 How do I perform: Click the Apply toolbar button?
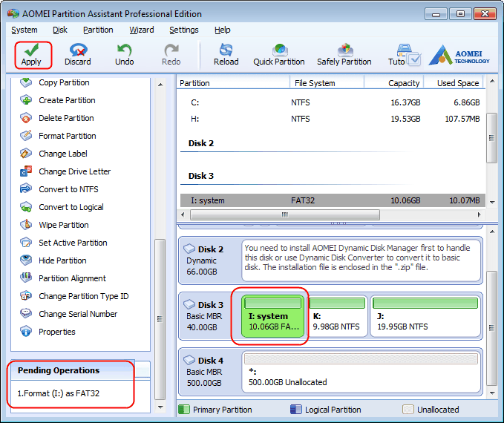(x=31, y=55)
